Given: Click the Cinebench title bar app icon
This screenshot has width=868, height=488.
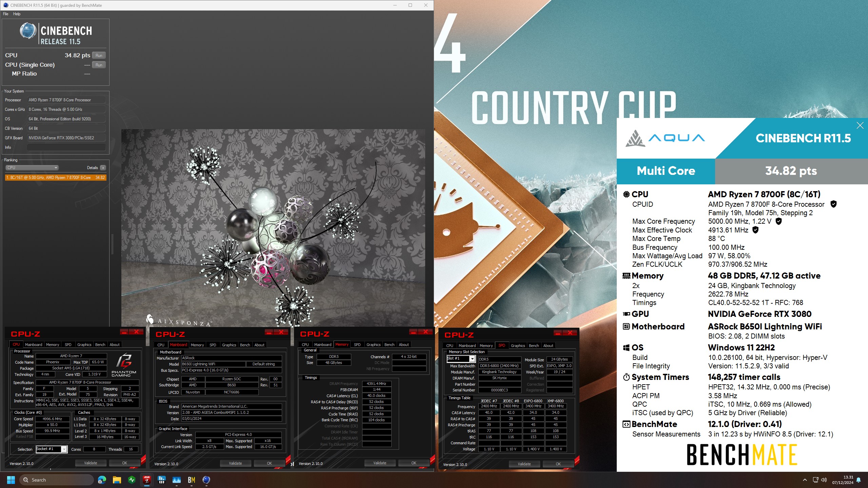Looking at the screenshot, I should [5, 5].
